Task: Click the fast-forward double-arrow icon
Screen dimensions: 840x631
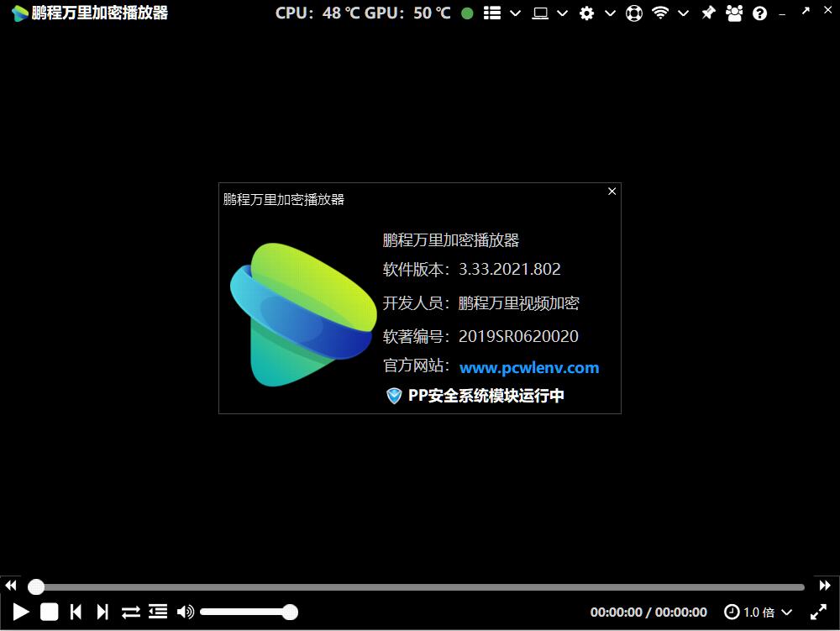Action: pos(825,586)
